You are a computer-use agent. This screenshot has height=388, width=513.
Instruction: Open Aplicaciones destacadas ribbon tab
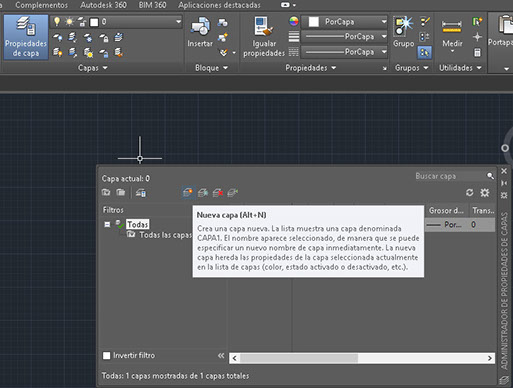219,5
